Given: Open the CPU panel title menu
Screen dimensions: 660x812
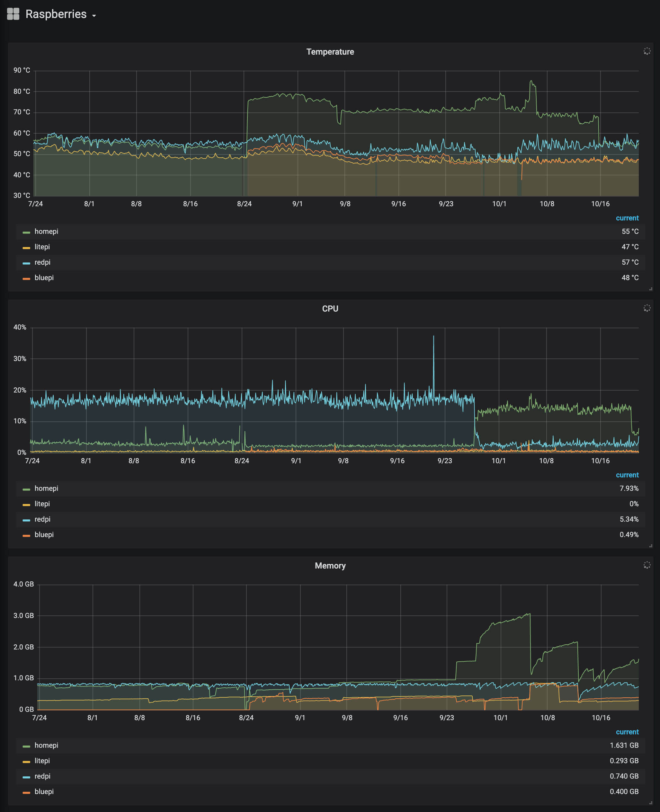Looking at the screenshot, I should click(330, 309).
